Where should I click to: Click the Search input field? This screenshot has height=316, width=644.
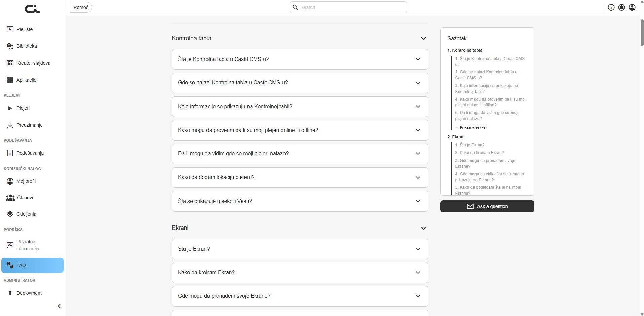tap(348, 7)
